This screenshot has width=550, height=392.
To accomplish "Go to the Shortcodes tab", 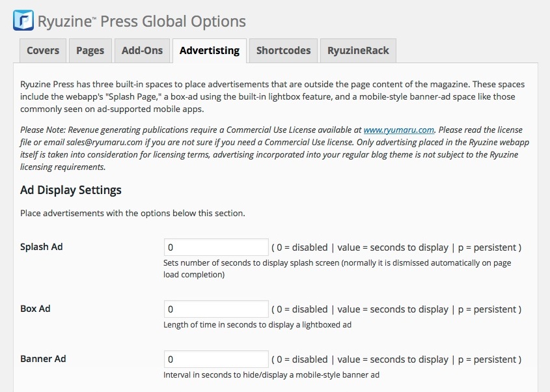I will click(283, 51).
